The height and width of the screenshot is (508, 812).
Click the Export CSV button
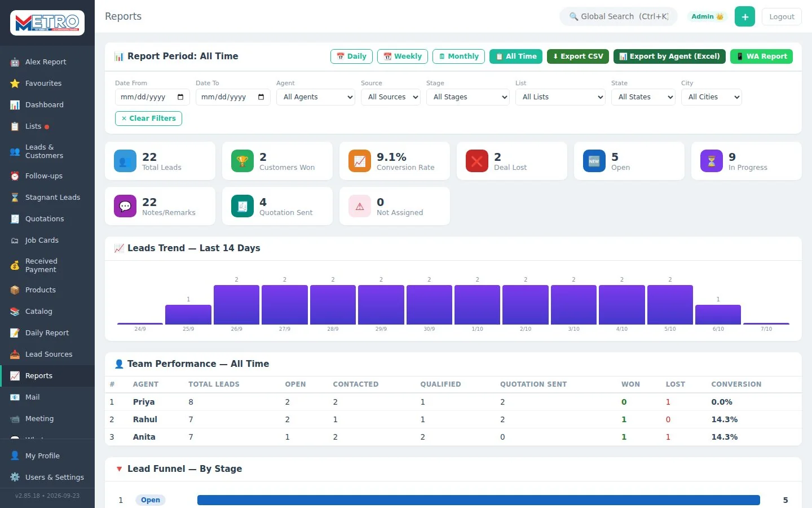pos(578,56)
